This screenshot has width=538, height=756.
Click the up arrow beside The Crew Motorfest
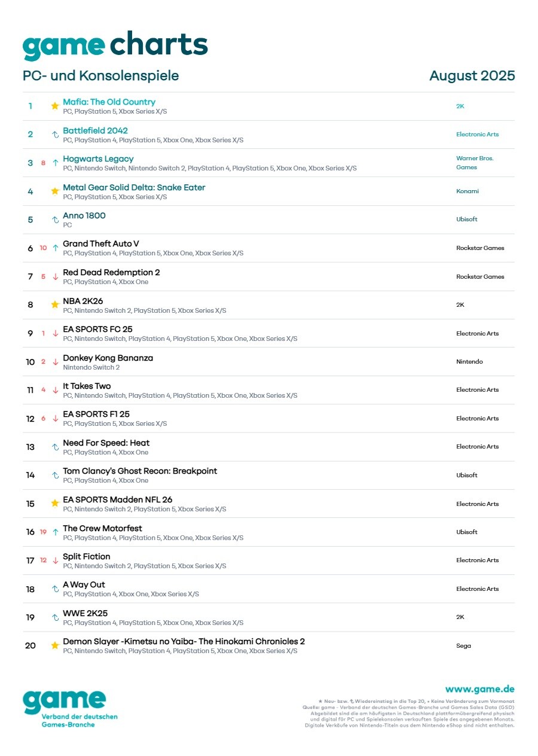point(55,532)
